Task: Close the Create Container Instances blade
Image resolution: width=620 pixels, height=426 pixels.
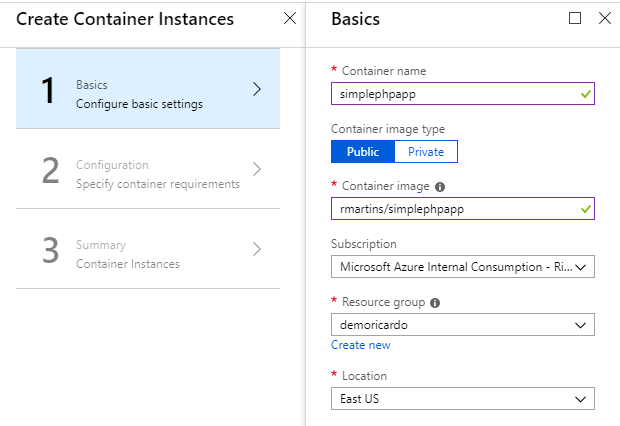Action: [290, 18]
